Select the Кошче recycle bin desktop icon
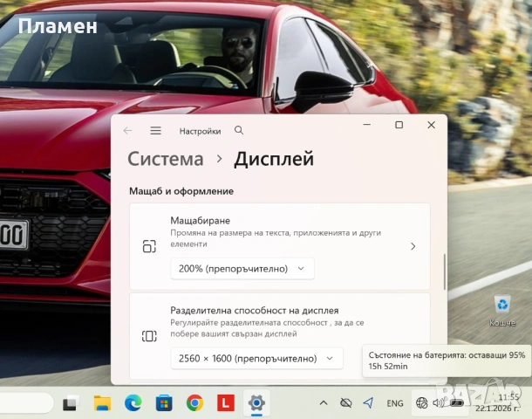The height and width of the screenshot is (419, 532). pyautogui.click(x=502, y=311)
